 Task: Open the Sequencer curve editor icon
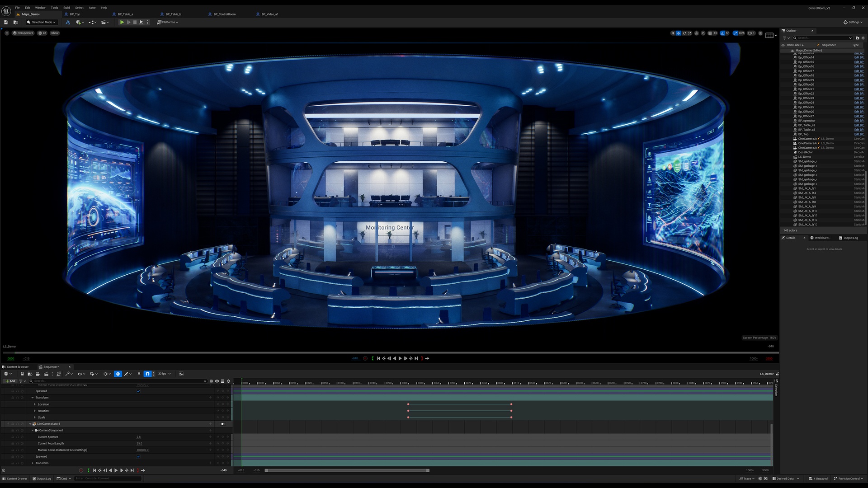pos(181,374)
